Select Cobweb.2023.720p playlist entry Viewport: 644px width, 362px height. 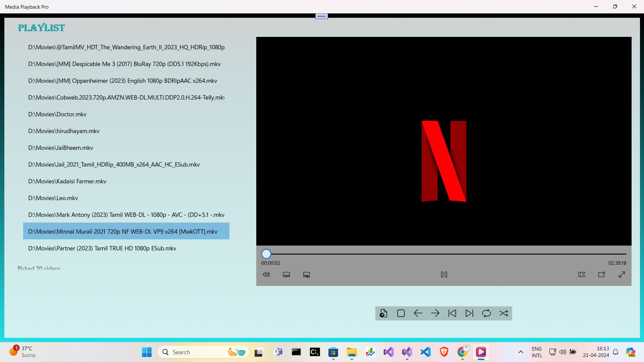126,98
